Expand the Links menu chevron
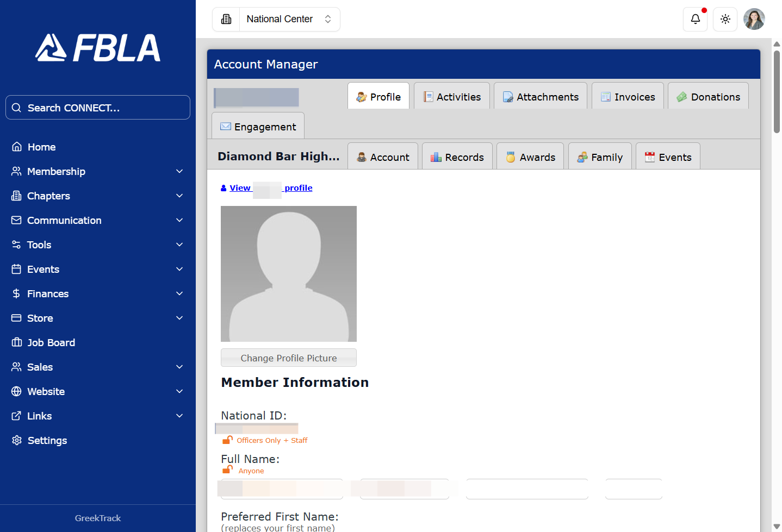The width and height of the screenshot is (782, 532). click(179, 416)
